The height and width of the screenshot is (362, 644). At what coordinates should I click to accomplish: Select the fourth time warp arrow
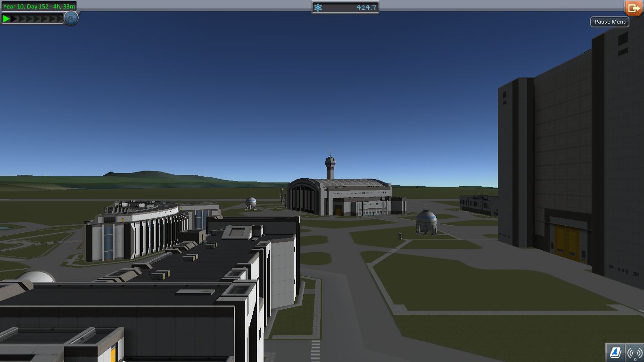(29, 18)
